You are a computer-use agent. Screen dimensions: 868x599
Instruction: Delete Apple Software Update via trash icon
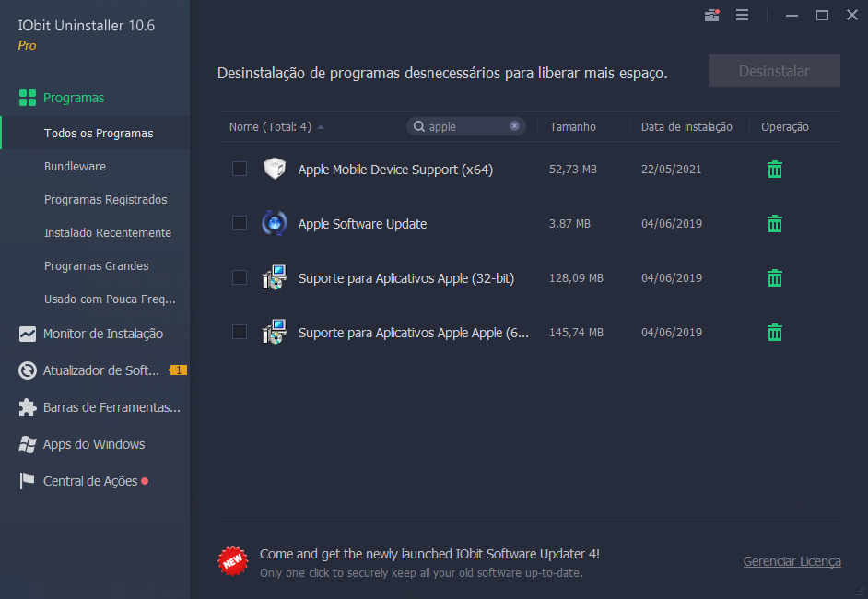tap(775, 224)
